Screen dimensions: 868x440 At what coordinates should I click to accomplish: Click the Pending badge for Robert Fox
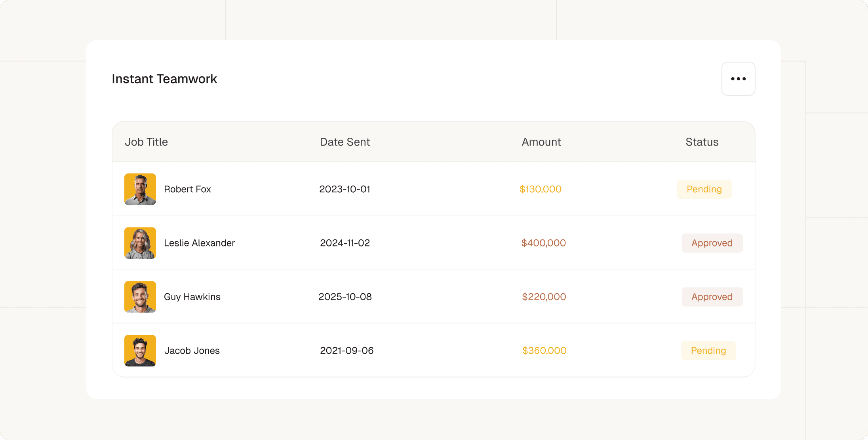point(704,189)
